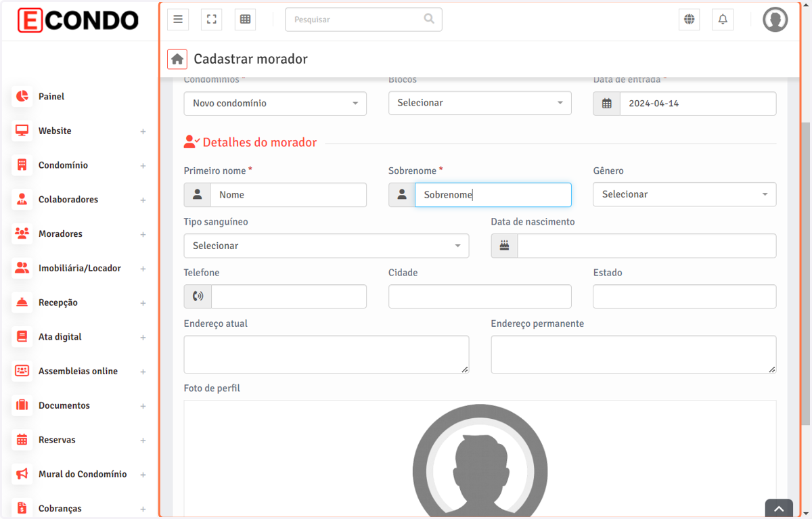Click the Website monitor icon
The image size is (812, 519).
[x=22, y=131]
